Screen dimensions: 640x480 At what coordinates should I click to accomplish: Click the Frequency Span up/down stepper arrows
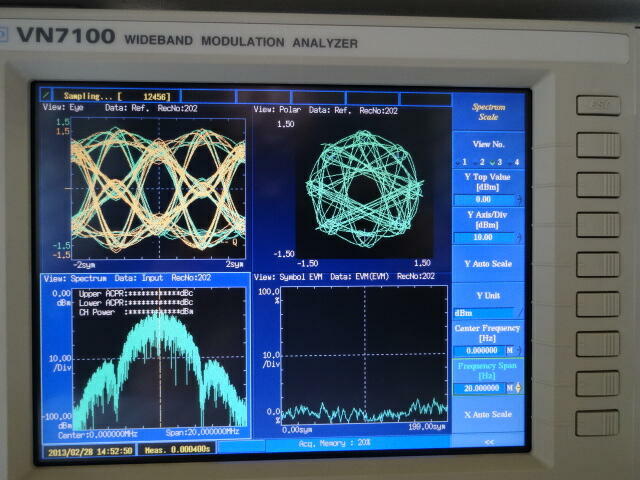[x=518, y=387]
